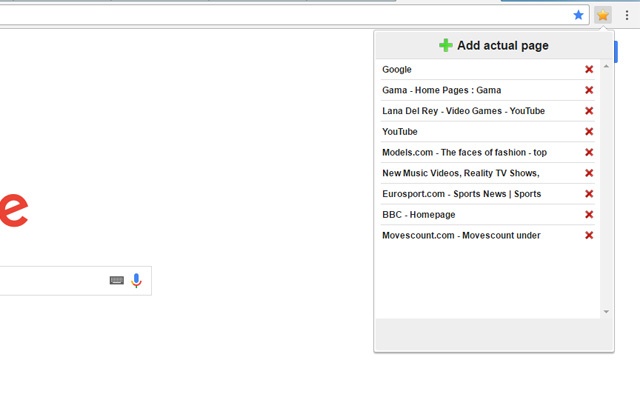Remove the Google entry with red X
The height and width of the screenshot is (400, 640).
coord(589,69)
